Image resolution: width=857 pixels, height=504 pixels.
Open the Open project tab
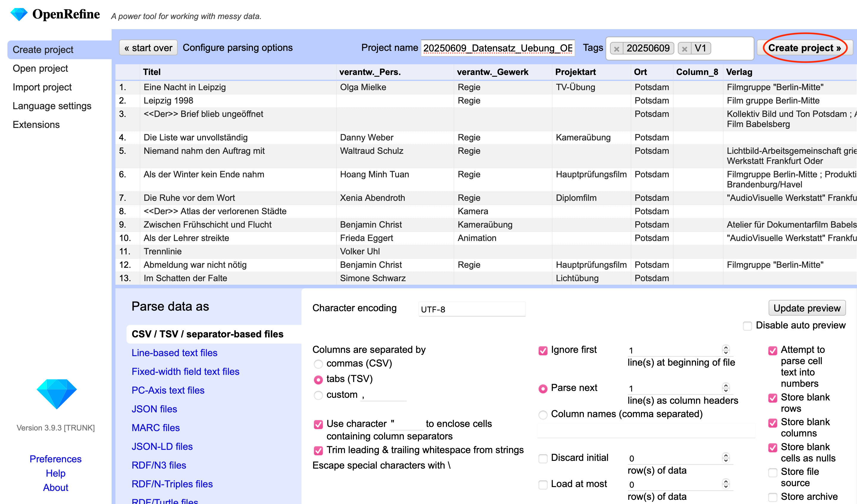pos(40,68)
